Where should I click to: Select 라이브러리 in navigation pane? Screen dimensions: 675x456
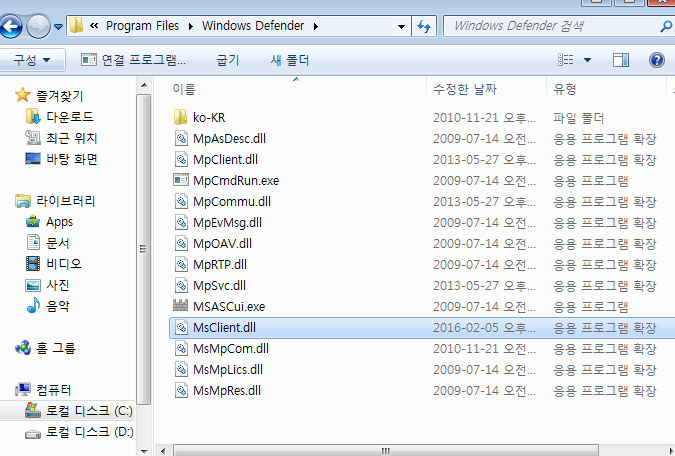tap(65, 201)
